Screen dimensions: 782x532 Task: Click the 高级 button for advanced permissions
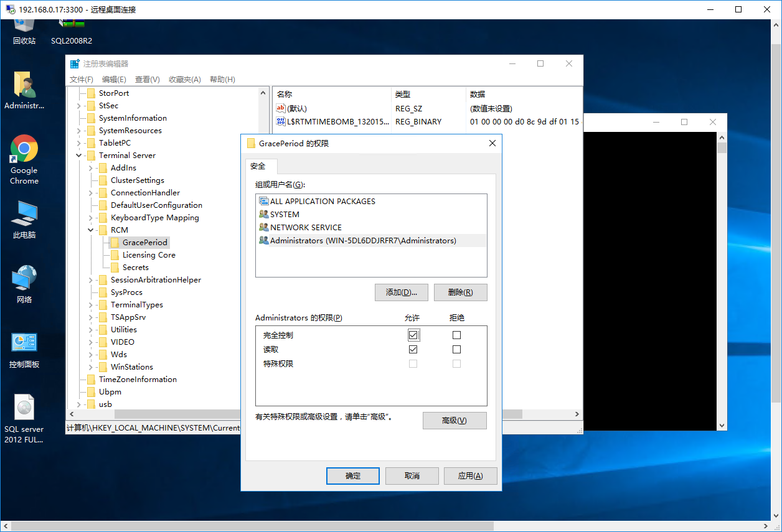455,420
